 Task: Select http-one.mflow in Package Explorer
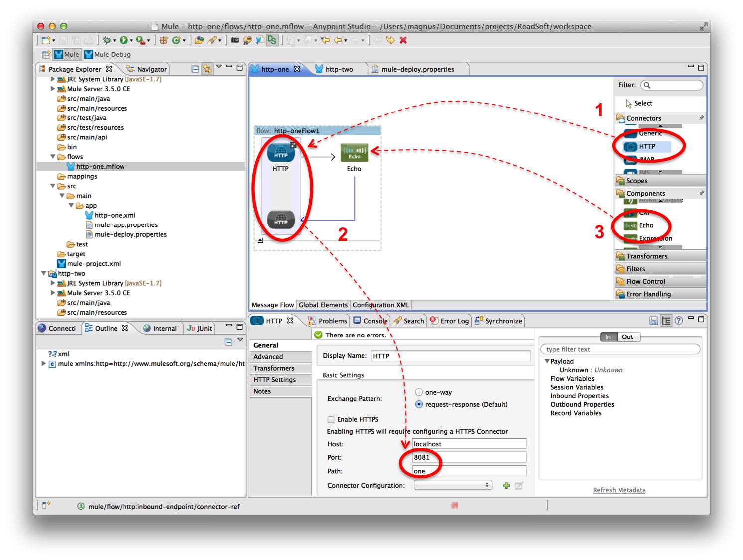coord(100,167)
